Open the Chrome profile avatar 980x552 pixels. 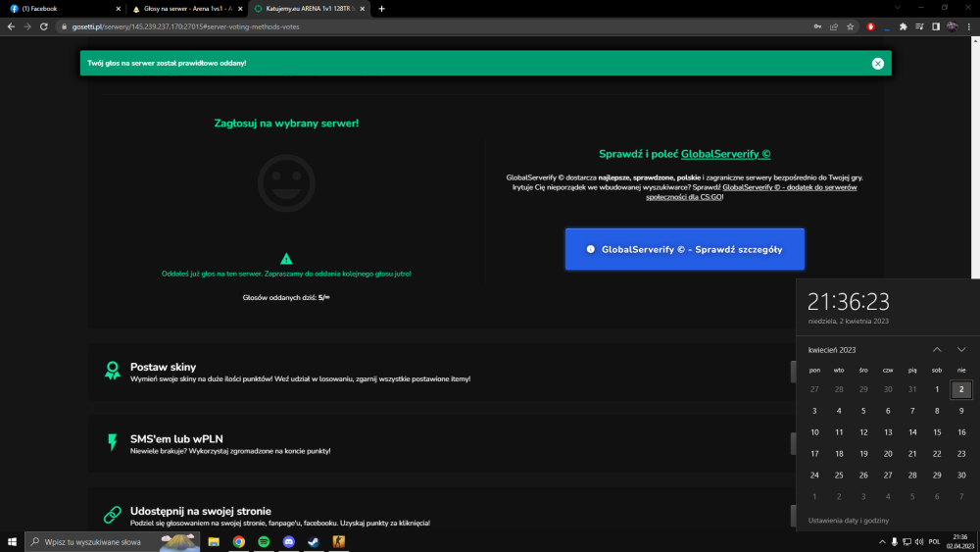click(x=952, y=26)
